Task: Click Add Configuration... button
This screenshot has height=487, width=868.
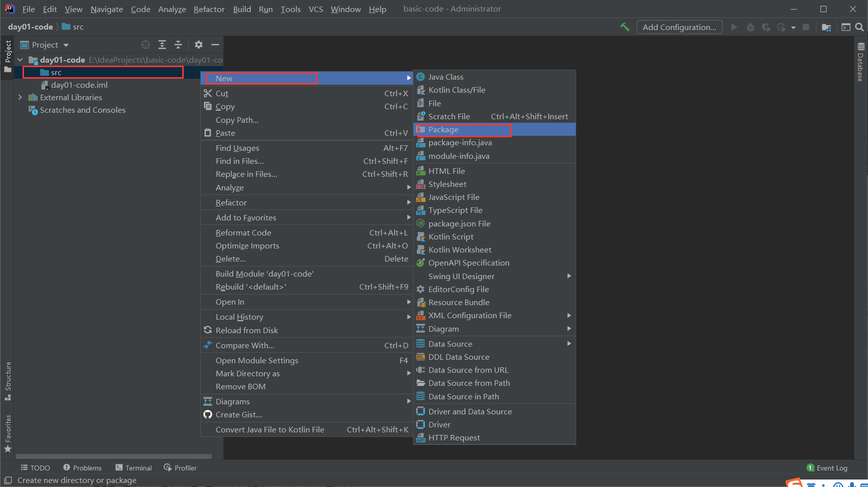Action: tap(679, 27)
